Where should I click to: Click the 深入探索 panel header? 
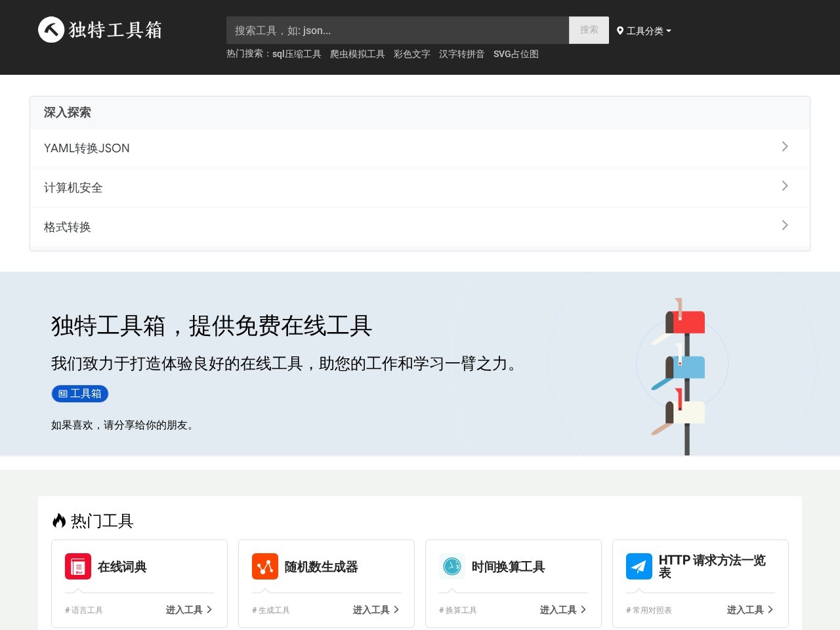[420, 112]
